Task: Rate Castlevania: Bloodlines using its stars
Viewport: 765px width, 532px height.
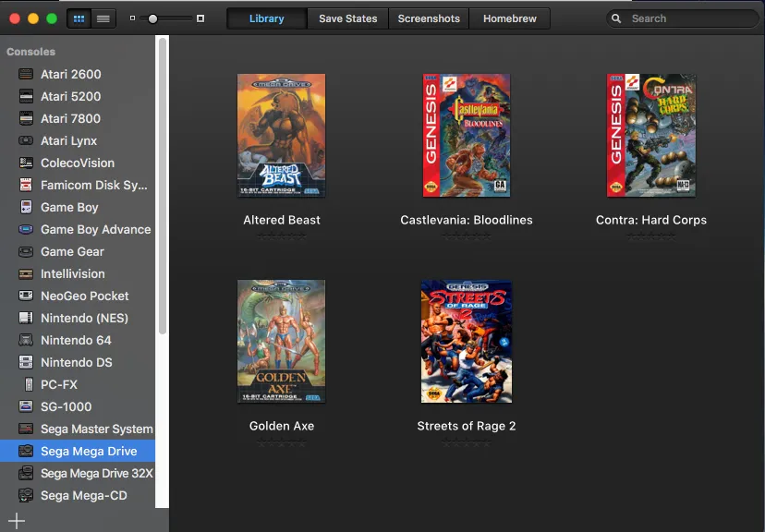Action: coord(467,236)
